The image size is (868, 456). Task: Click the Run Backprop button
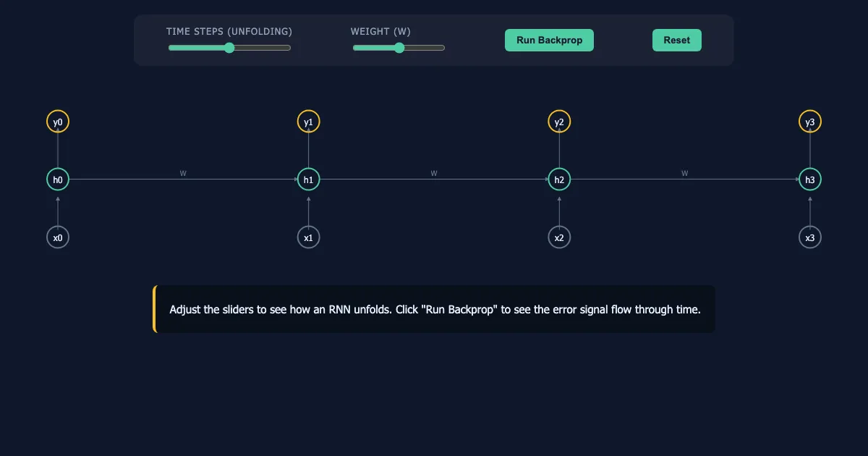coord(549,41)
